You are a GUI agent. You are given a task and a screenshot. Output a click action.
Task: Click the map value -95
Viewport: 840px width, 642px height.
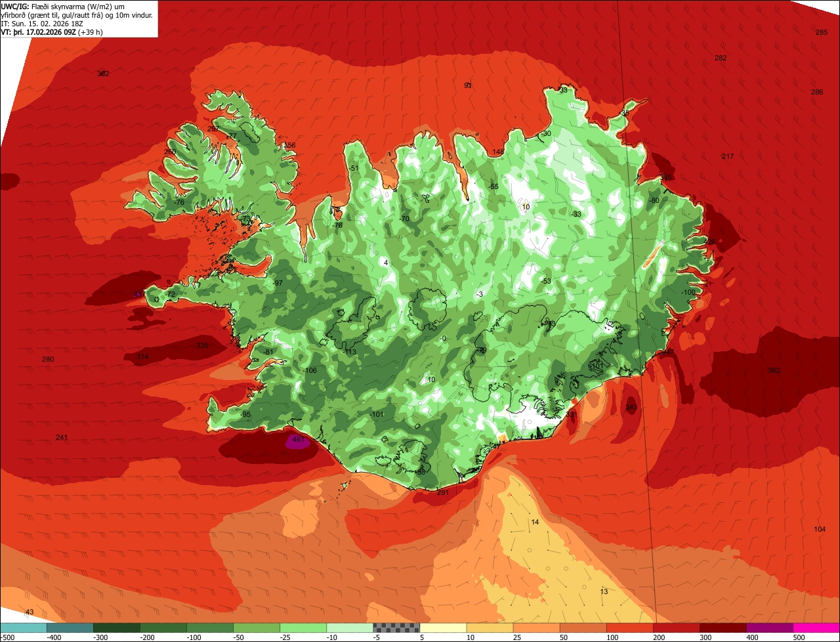(246, 414)
